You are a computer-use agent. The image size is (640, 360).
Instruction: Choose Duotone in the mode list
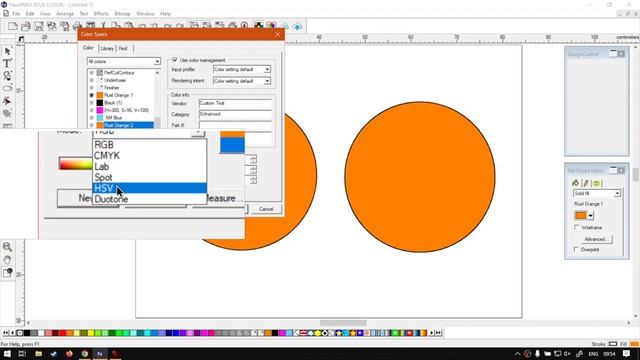149,199
